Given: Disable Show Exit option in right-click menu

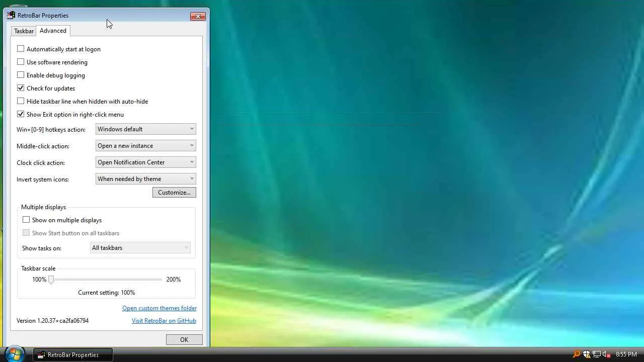Looking at the screenshot, I should 21,114.
